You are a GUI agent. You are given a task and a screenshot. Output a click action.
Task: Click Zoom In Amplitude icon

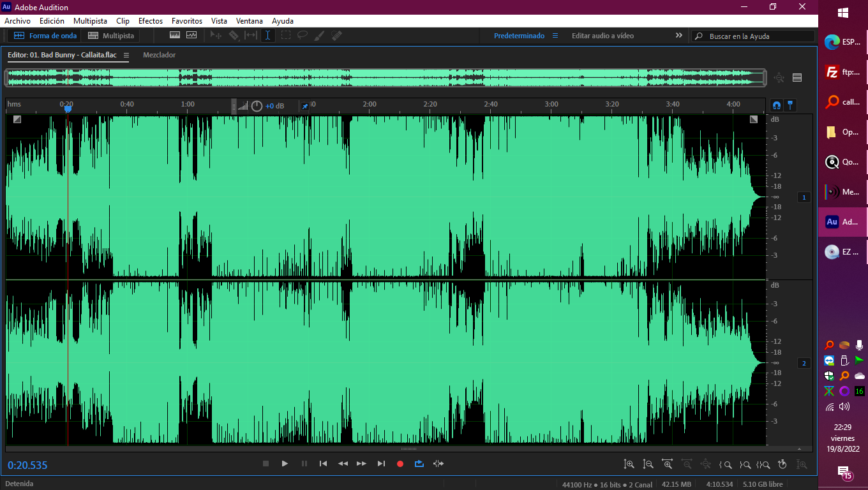(629, 464)
